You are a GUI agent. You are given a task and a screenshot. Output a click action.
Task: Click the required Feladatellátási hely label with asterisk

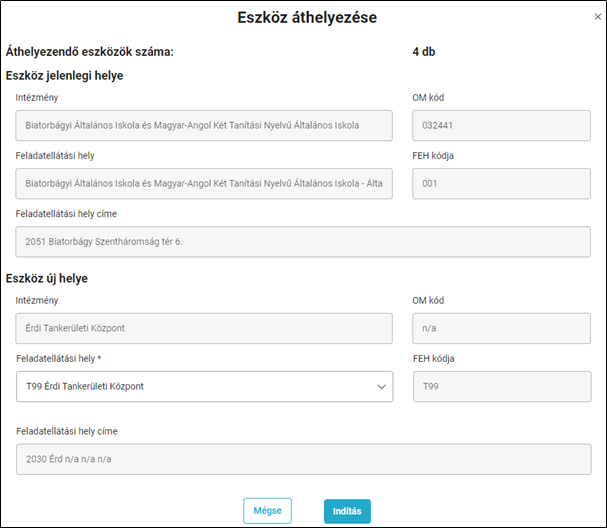(58, 358)
